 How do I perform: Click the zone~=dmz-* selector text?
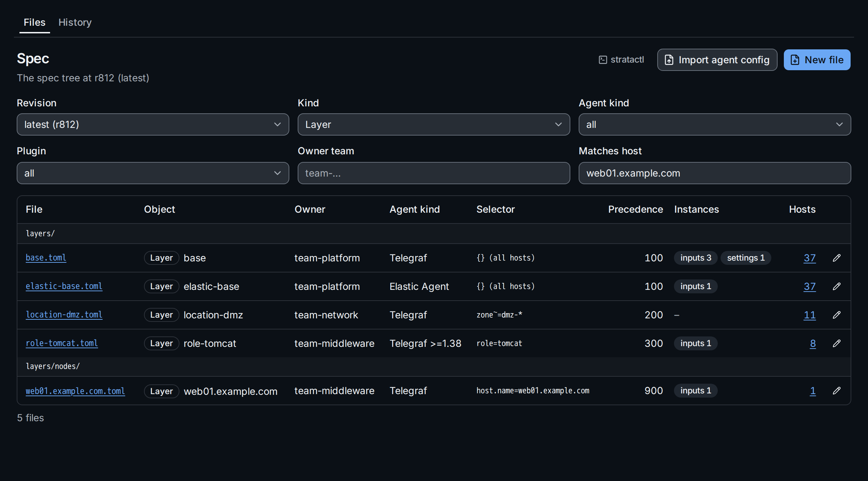499,315
